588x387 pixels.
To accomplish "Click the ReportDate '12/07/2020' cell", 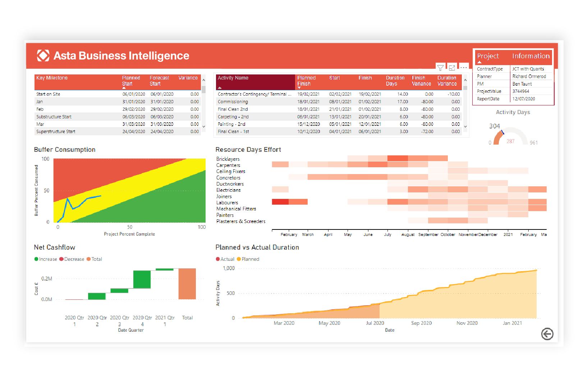I will (x=524, y=99).
